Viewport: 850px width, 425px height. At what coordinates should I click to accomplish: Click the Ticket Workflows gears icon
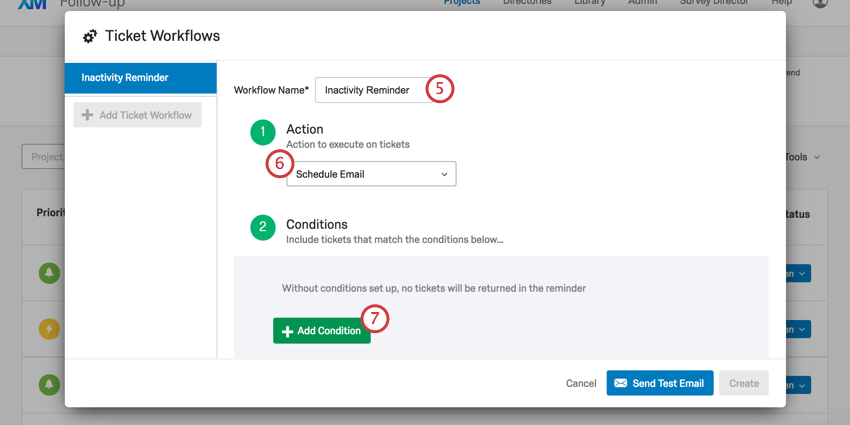(x=90, y=37)
